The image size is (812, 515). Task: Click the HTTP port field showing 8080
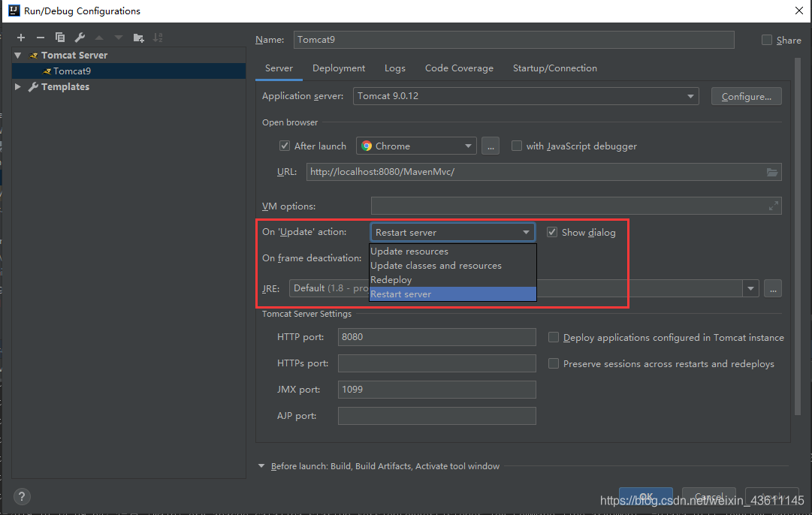point(436,337)
